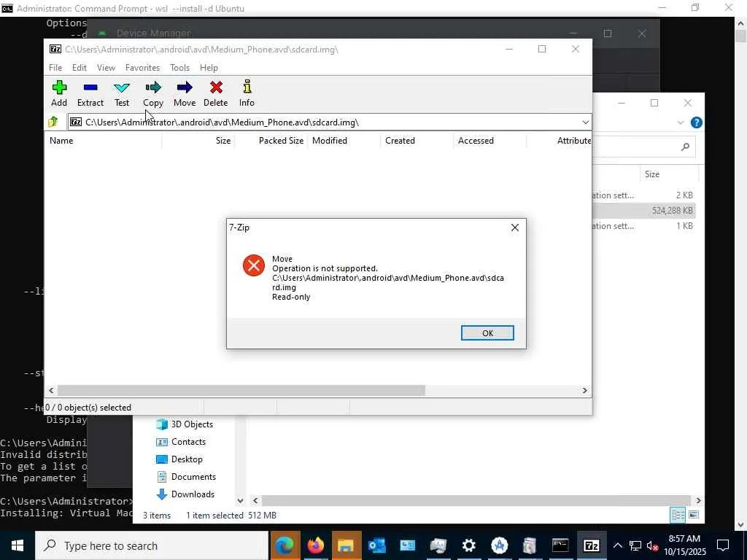Open the File menu in 7-Zip

point(55,68)
